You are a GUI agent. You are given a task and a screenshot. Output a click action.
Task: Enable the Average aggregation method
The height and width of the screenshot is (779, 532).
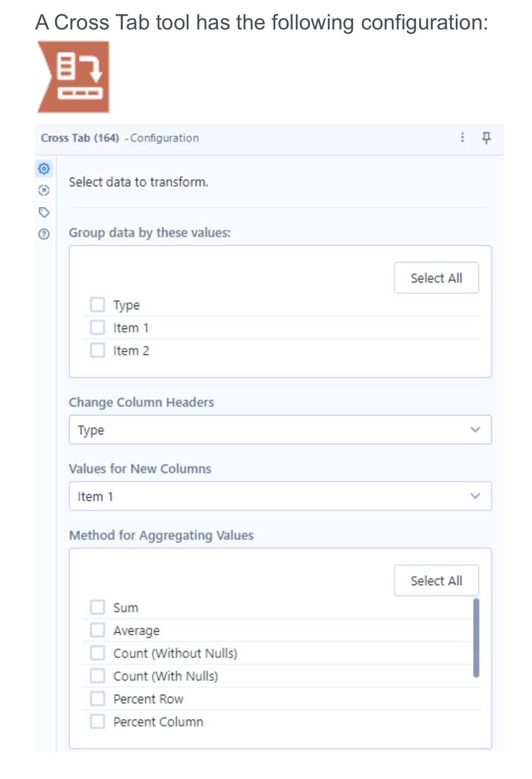(x=97, y=630)
